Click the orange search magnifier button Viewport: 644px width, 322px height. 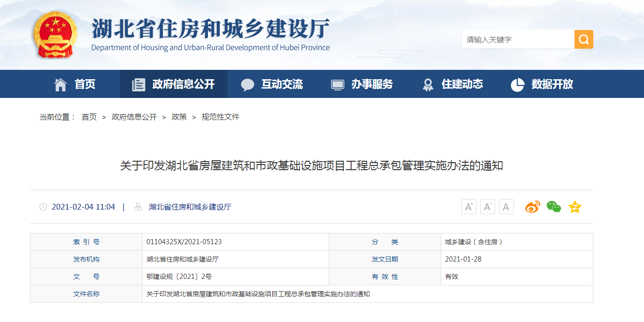click(583, 39)
